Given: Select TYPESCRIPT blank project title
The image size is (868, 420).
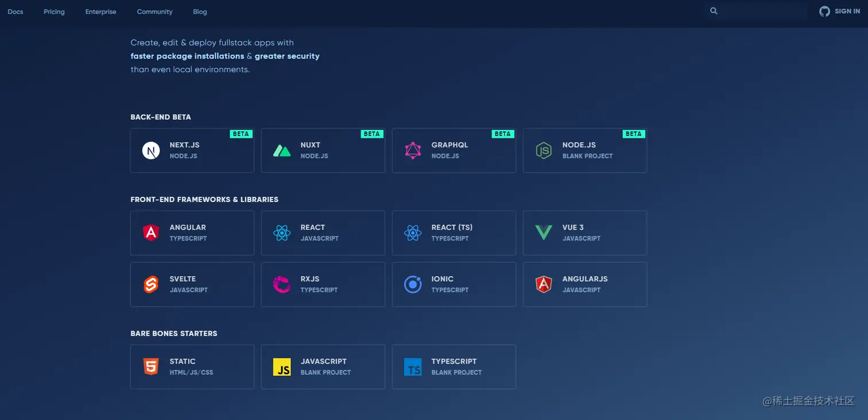Looking at the screenshot, I should [x=454, y=361].
